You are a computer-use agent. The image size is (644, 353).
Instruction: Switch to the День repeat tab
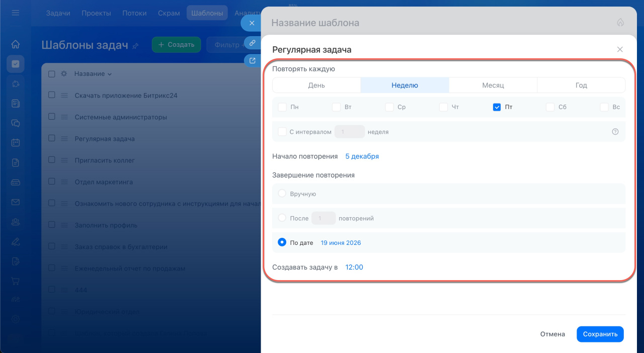tap(316, 85)
